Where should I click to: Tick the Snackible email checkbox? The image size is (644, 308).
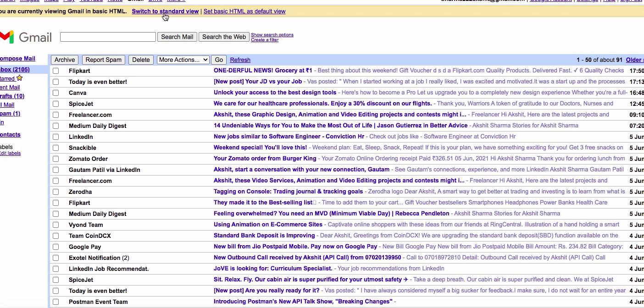coord(56,148)
